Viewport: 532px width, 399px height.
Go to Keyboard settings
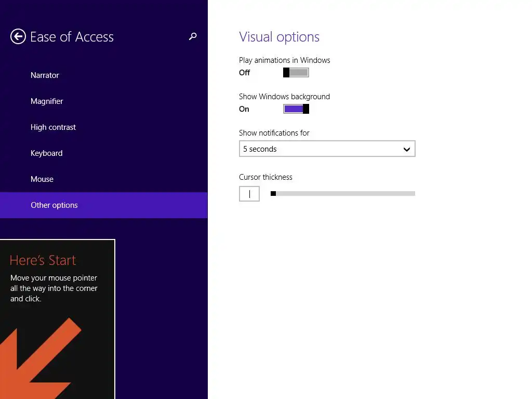pos(46,153)
